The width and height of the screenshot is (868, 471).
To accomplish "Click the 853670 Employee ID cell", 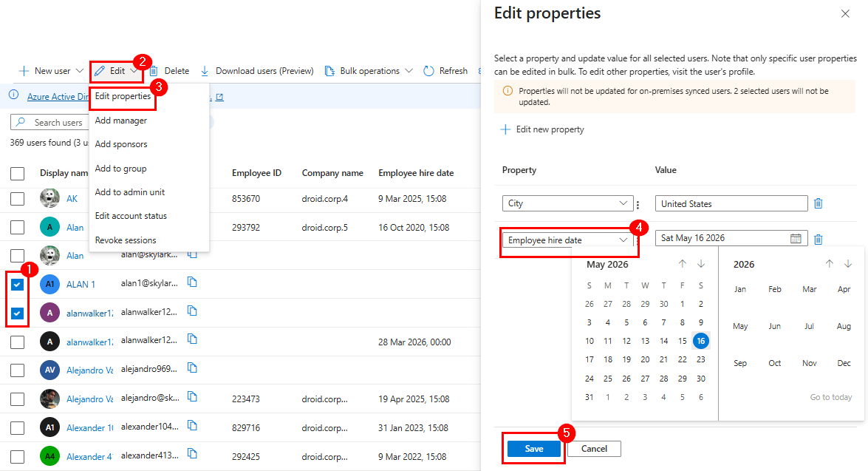I will coord(246,198).
